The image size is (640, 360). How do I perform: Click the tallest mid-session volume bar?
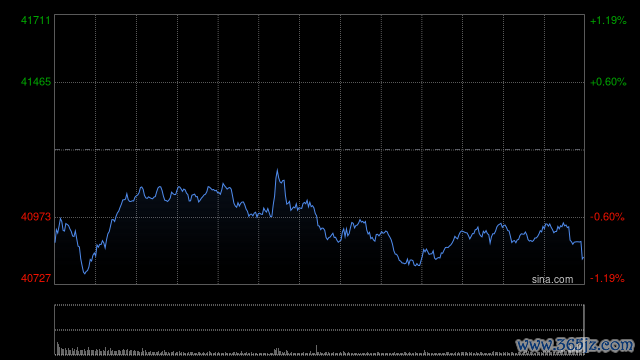tap(316, 349)
